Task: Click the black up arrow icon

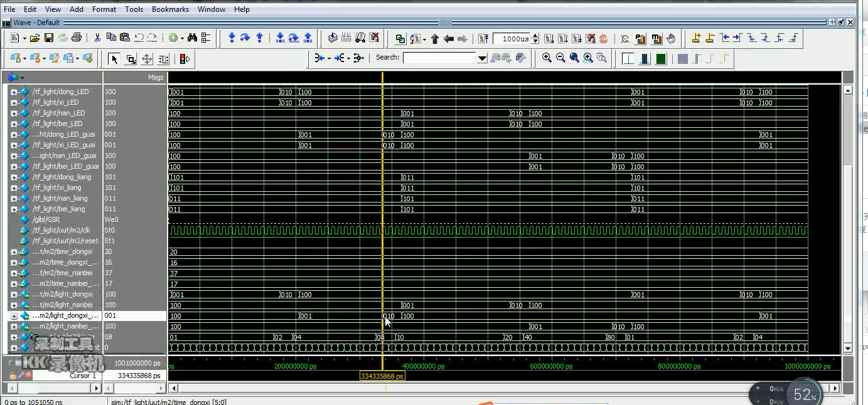Action: tap(435, 39)
